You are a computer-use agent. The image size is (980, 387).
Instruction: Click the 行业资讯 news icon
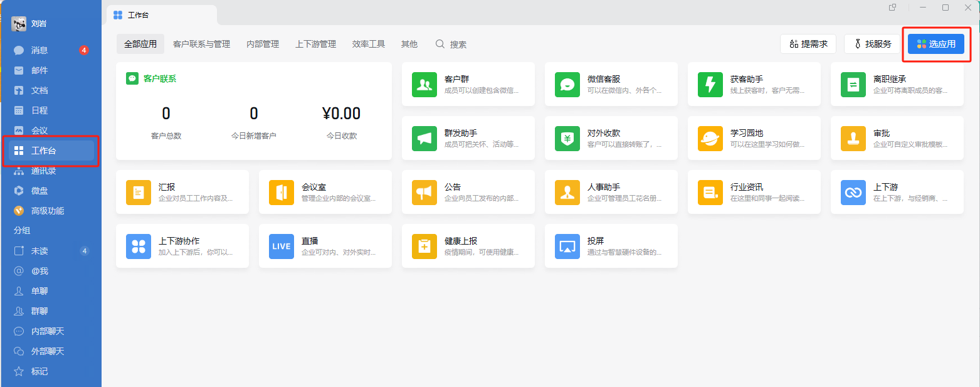(710, 192)
